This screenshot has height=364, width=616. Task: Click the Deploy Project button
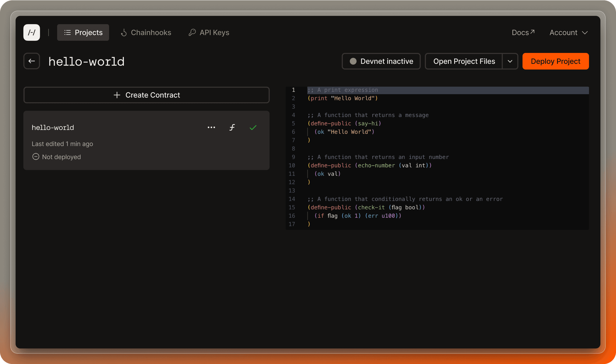pyautogui.click(x=555, y=61)
